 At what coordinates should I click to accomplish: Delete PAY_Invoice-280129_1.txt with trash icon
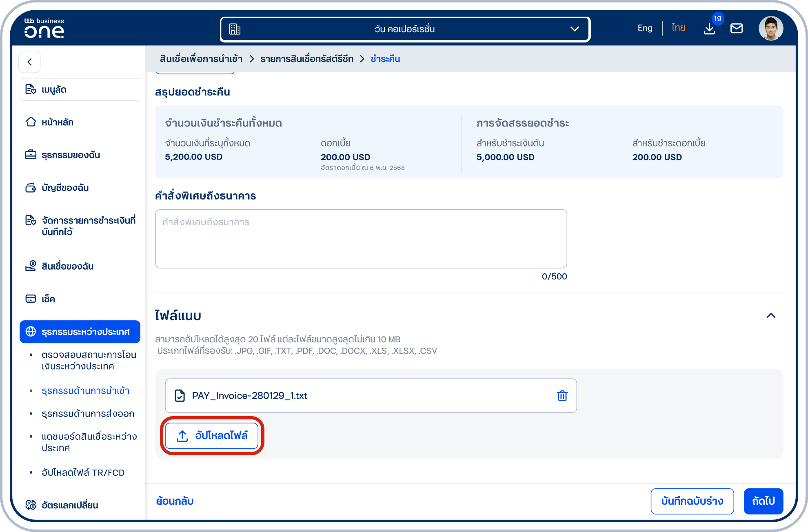pos(562,395)
